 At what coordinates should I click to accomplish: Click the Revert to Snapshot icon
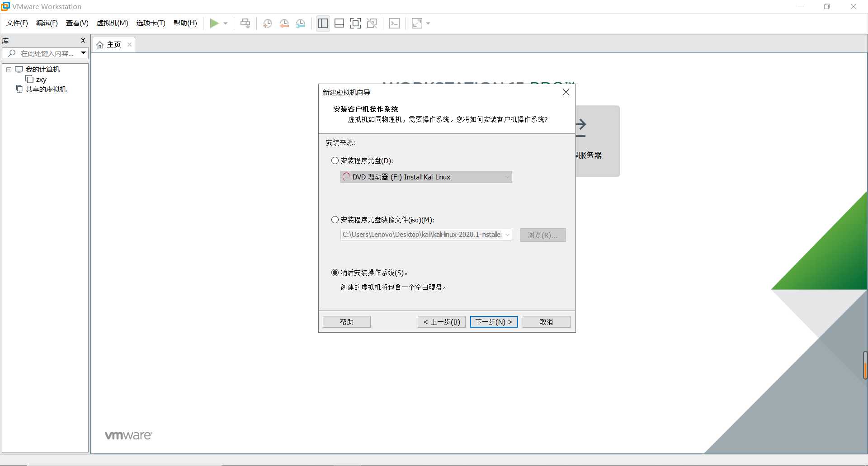click(x=284, y=24)
